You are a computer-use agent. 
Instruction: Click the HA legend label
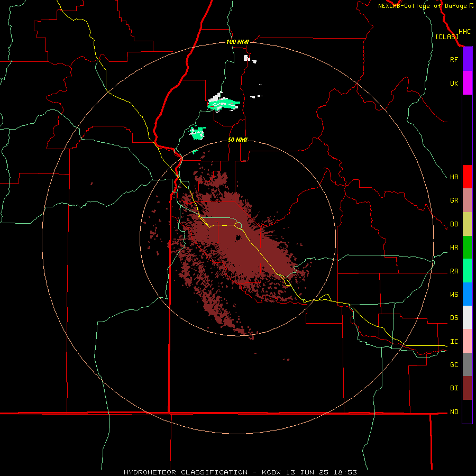[x=454, y=177]
